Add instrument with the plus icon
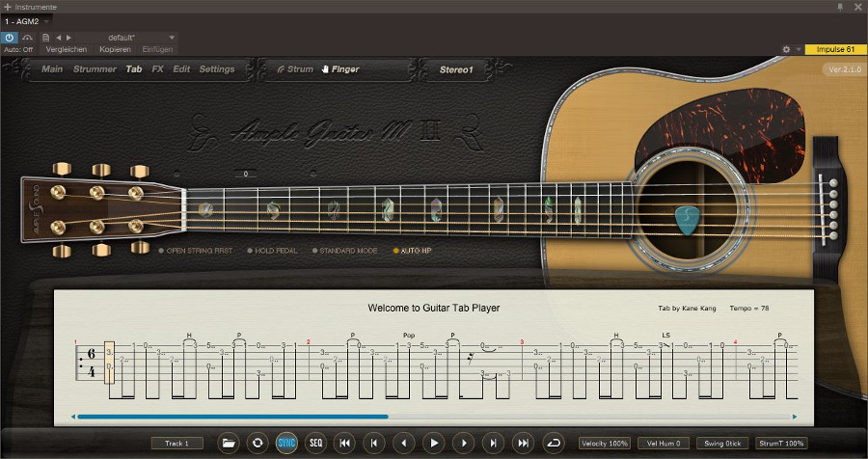 (7, 7)
